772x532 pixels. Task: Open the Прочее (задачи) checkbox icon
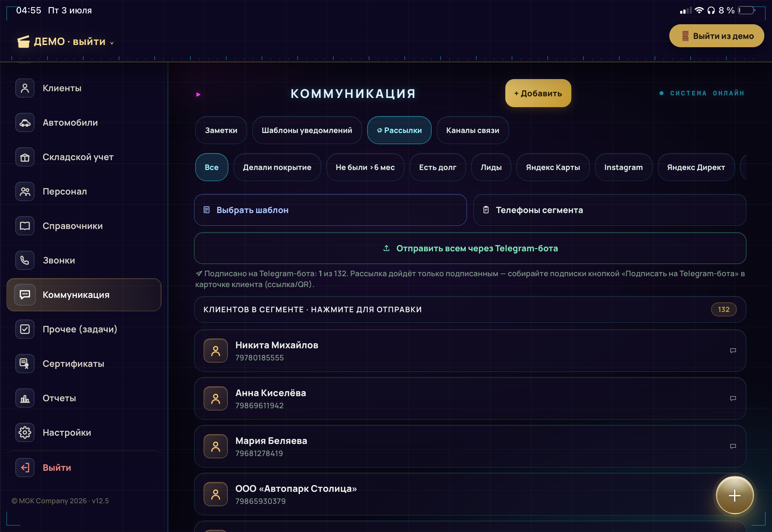(25, 329)
